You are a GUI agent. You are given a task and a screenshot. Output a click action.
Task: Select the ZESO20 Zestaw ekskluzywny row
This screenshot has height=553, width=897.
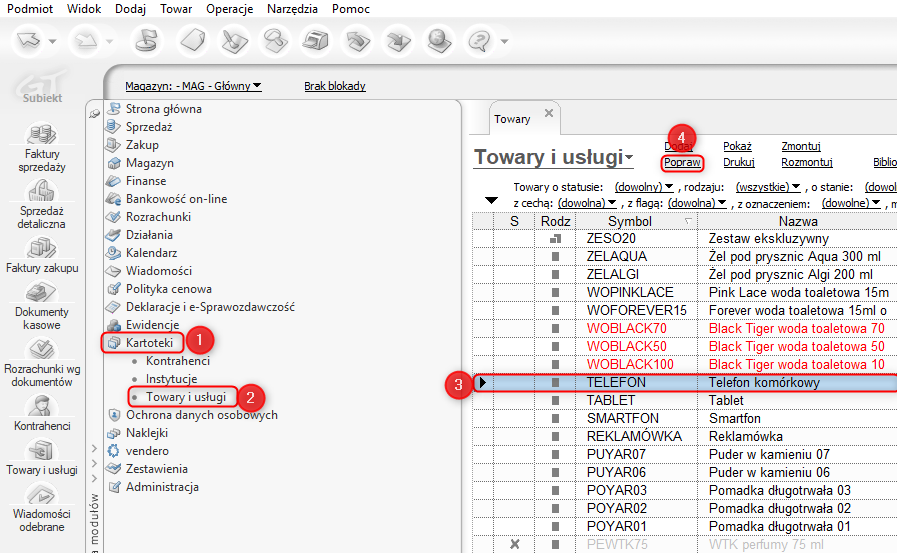685,238
